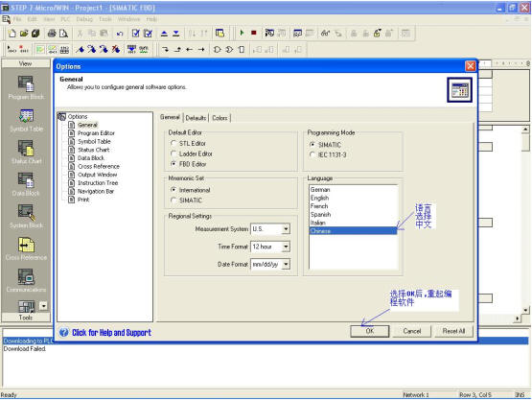The width and height of the screenshot is (532, 401).
Task: Click the Tools bar at navigation bottom
Action: pyautogui.click(x=26, y=318)
